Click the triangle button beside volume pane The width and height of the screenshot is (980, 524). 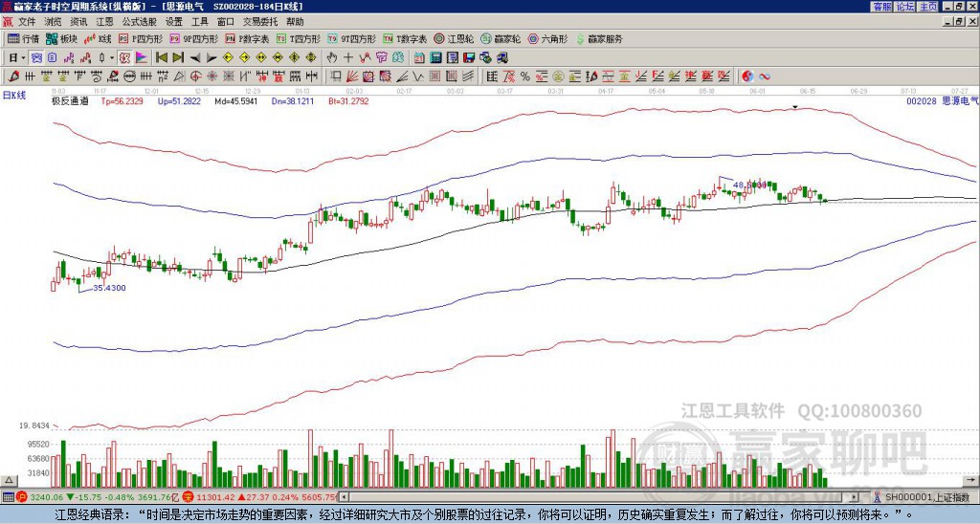pos(9,481)
